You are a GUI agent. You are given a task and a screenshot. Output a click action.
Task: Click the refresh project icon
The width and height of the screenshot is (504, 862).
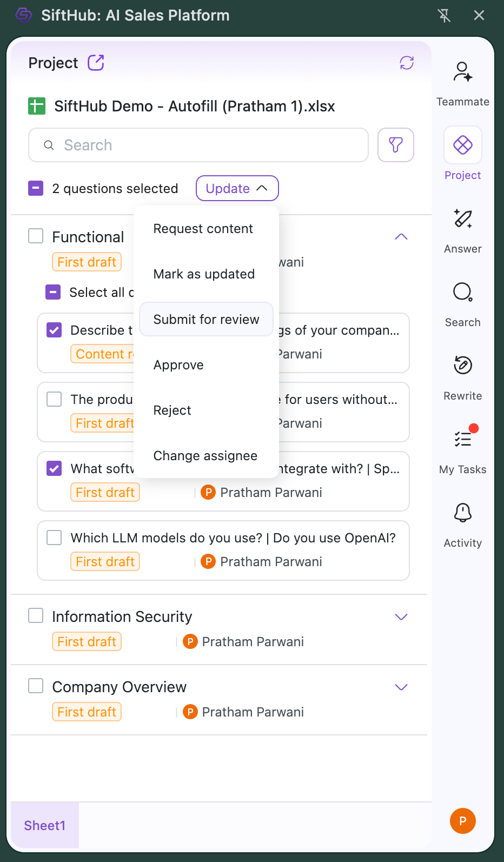click(x=407, y=63)
